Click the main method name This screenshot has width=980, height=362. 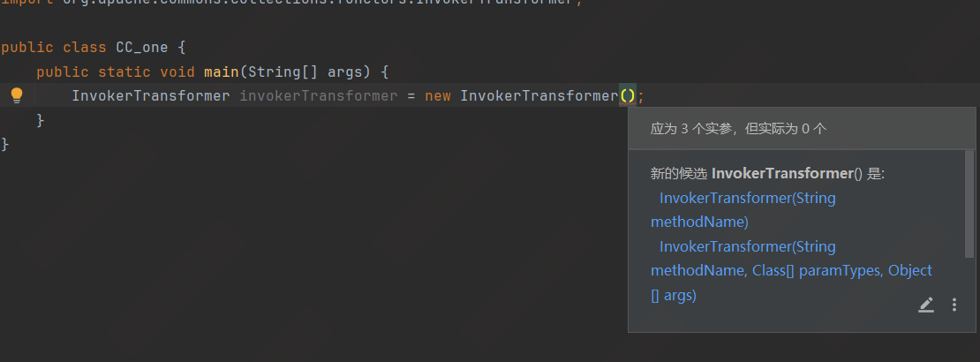221,72
